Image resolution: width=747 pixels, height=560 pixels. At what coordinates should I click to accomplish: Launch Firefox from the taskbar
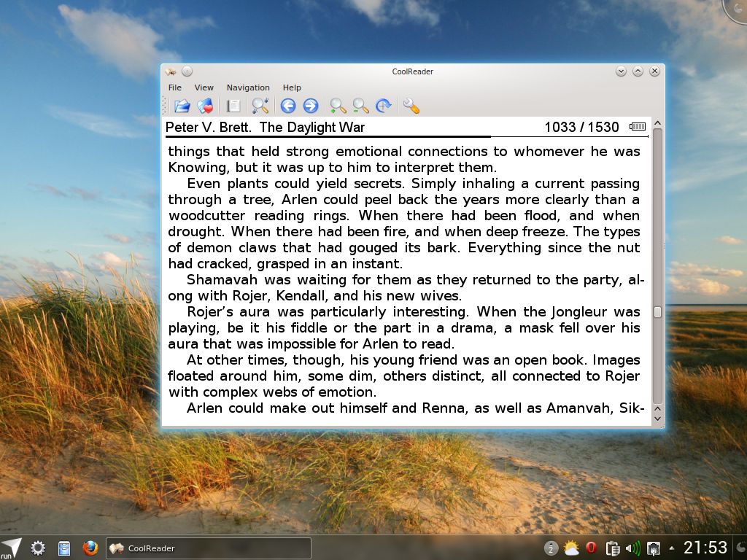[x=90, y=548]
